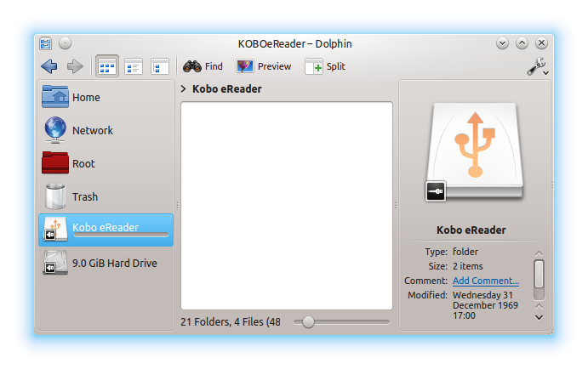
Task: Open the window menu icon in titlebar
Action: [46, 43]
